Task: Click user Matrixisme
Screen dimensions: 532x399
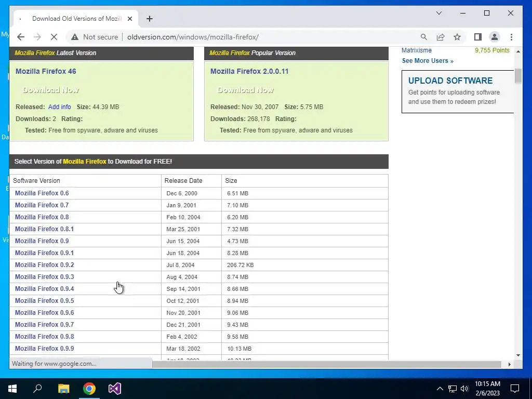Action: tap(417, 50)
